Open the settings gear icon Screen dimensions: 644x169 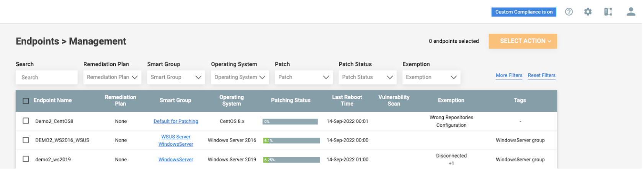[588, 12]
